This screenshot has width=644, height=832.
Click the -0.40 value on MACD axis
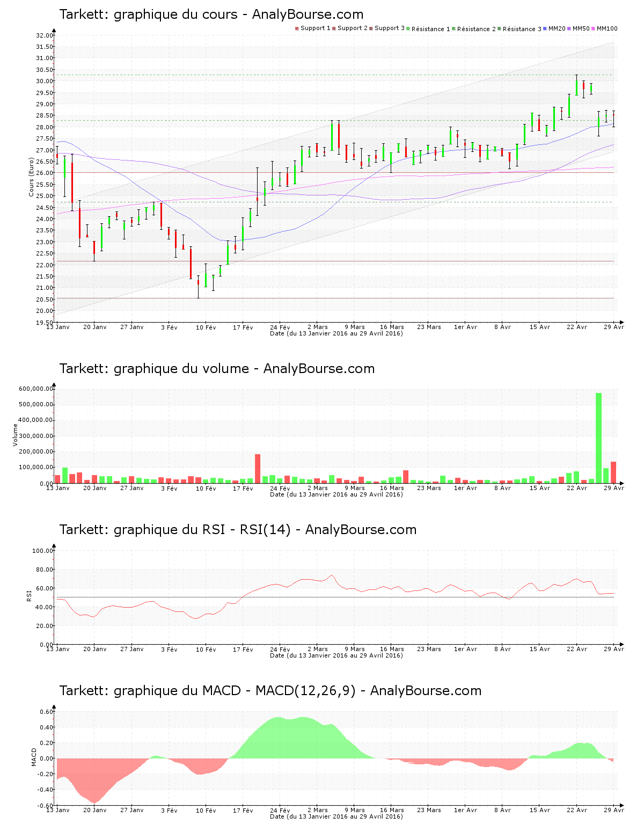coord(45,790)
